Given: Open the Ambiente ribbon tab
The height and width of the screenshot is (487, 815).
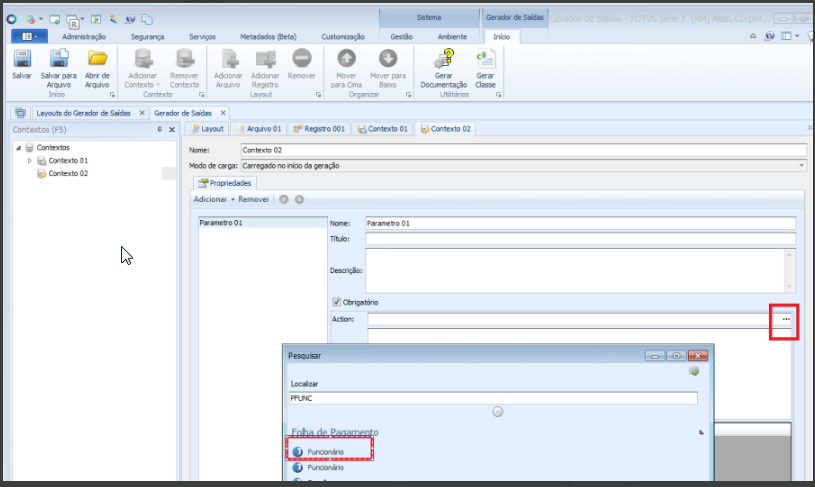Looking at the screenshot, I should (452, 37).
